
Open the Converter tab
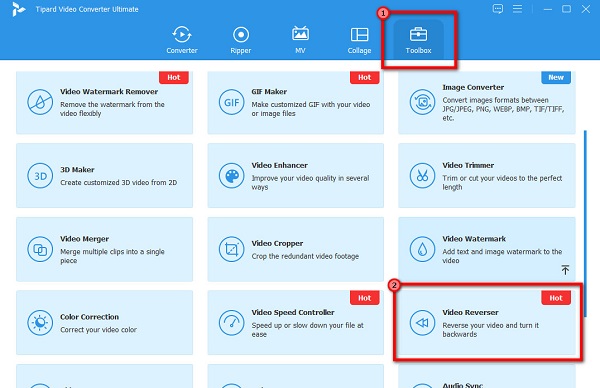182,40
